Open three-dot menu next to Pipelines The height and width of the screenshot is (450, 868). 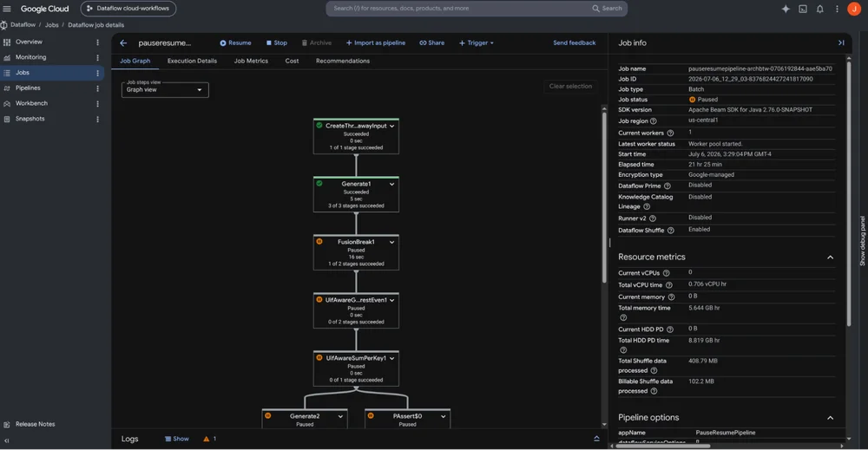[x=97, y=88]
